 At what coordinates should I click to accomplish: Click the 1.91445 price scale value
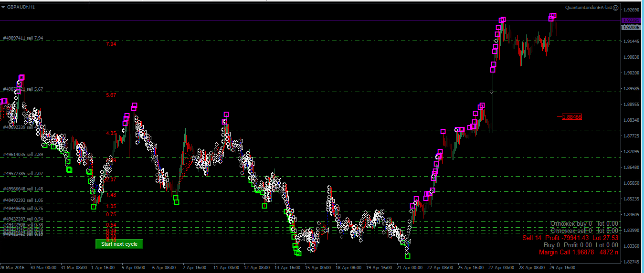pyautogui.click(x=632, y=41)
